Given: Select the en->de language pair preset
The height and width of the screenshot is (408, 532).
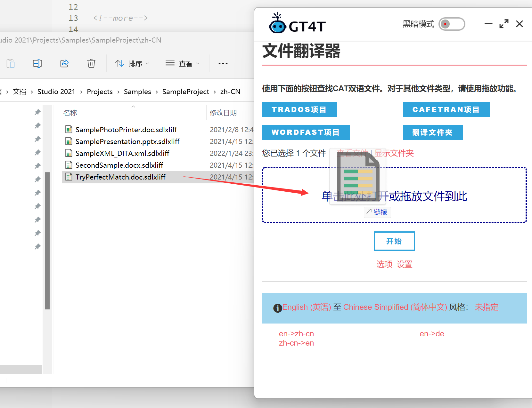Looking at the screenshot, I should [x=432, y=334].
